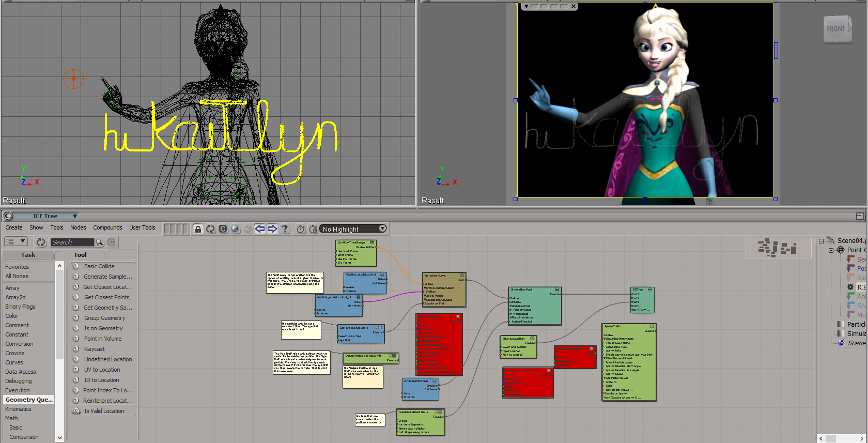Click the globe icon in the ICE toolbar
This screenshot has width=868, height=443.
235,229
